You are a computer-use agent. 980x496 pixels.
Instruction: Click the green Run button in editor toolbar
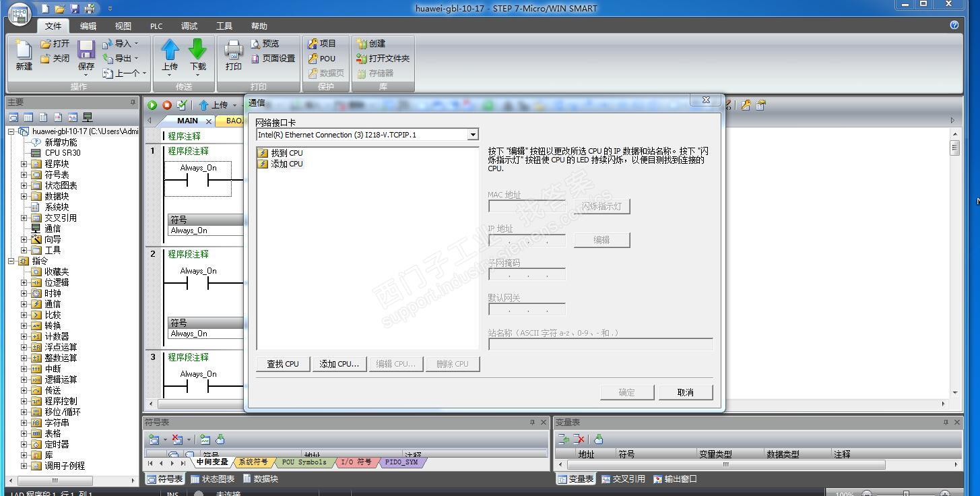pyautogui.click(x=152, y=105)
